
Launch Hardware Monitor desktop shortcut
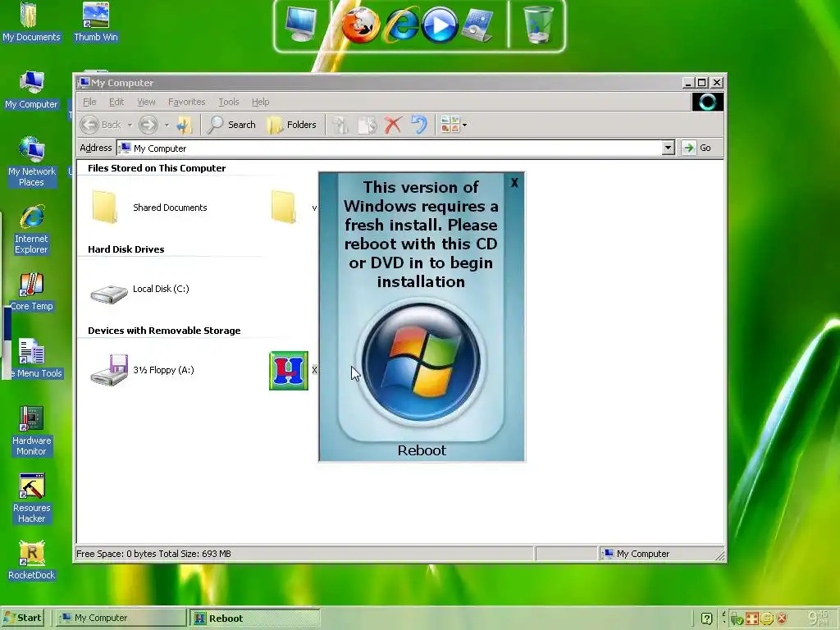31,431
